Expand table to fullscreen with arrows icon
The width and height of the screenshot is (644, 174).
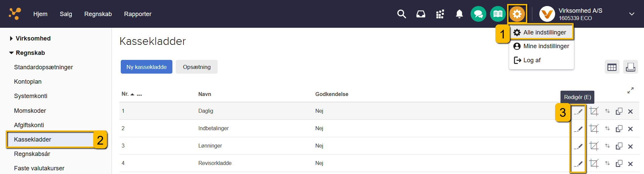coord(630,91)
